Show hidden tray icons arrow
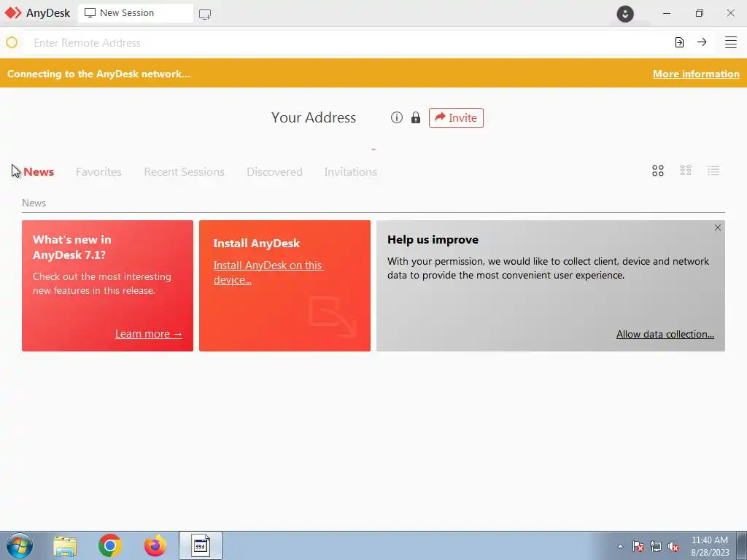The image size is (747, 560). point(620,546)
